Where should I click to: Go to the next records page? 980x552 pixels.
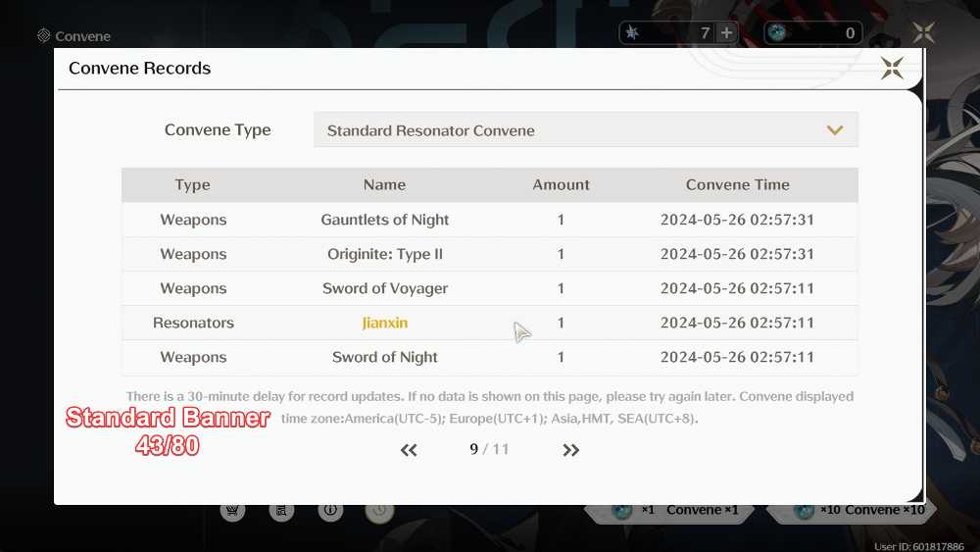[x=570, y=450]
